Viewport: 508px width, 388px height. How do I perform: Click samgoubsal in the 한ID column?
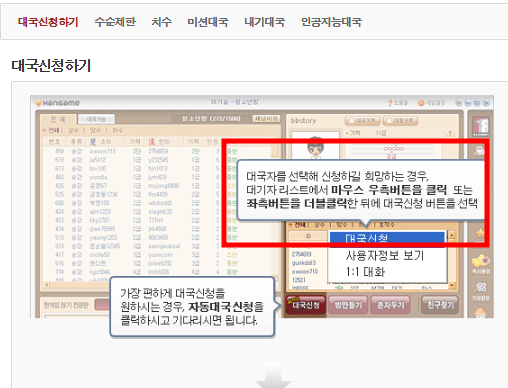164,246
